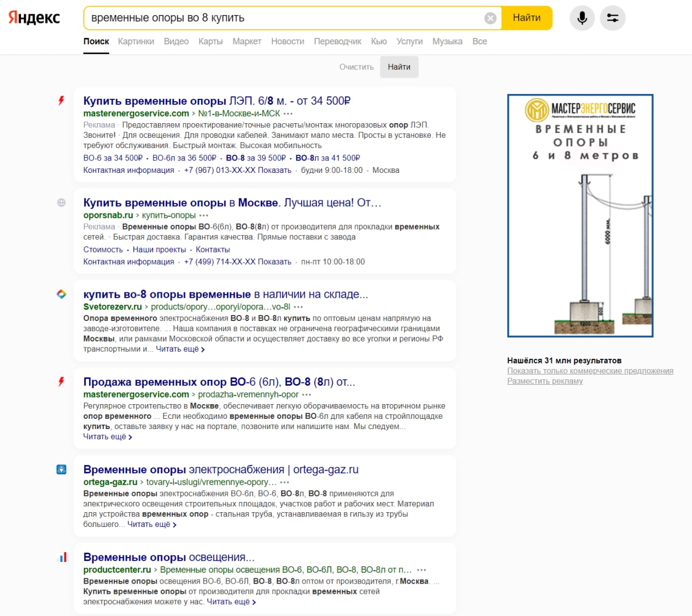692x616 pixels.
Task: Open search settings sliders icon
Action: [613, 18]
